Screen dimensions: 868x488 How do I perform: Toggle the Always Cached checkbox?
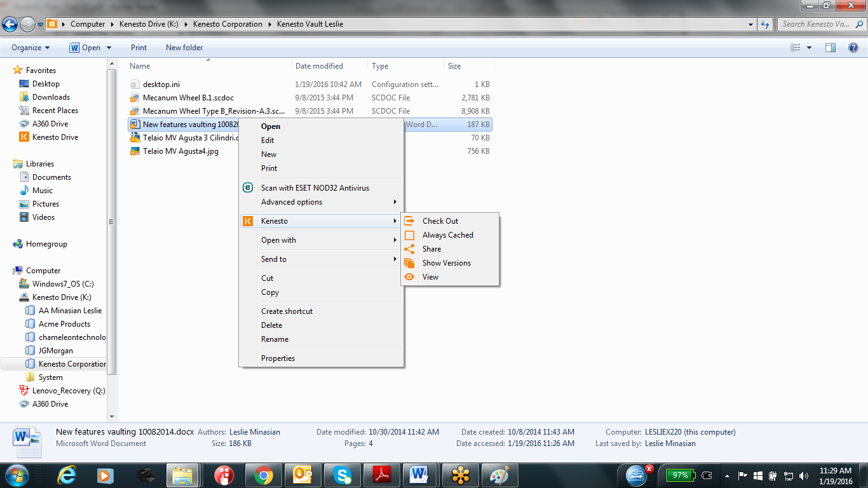410,235
